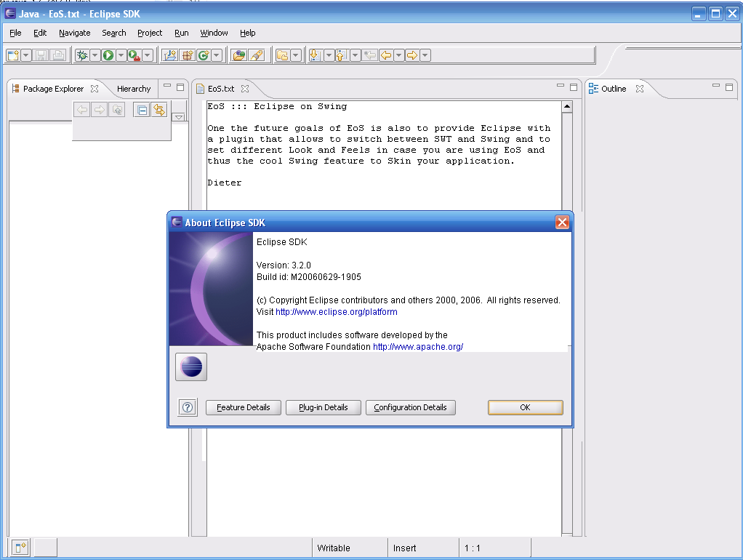Open the Help menu
The height and width of the screenshot is (560, 743).
(x=247, y=33)
